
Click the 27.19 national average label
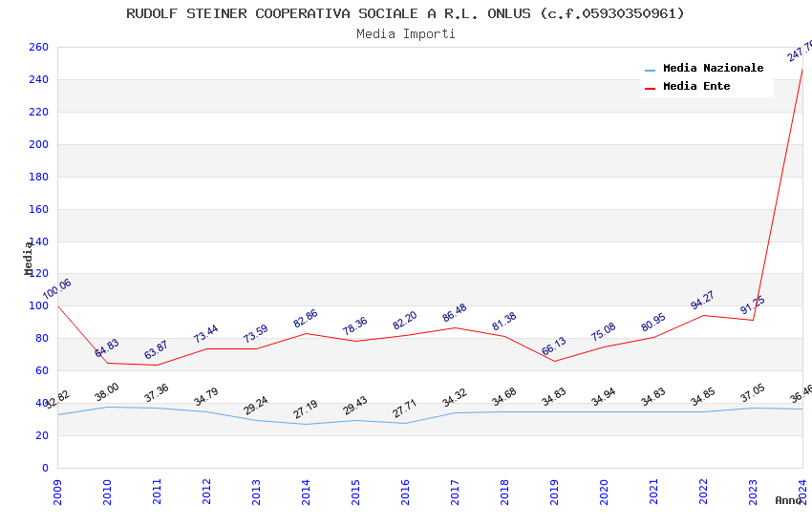coord(306,409)
